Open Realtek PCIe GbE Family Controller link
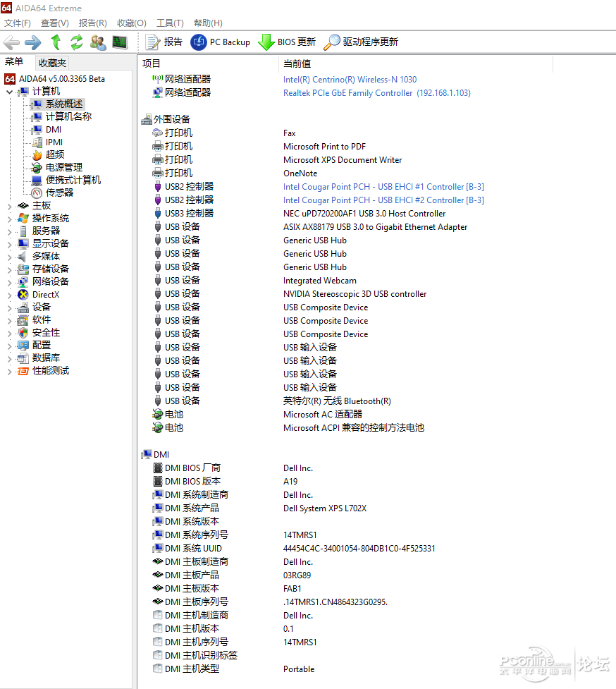This screenshot has height=689, width=616. (376, 92)
